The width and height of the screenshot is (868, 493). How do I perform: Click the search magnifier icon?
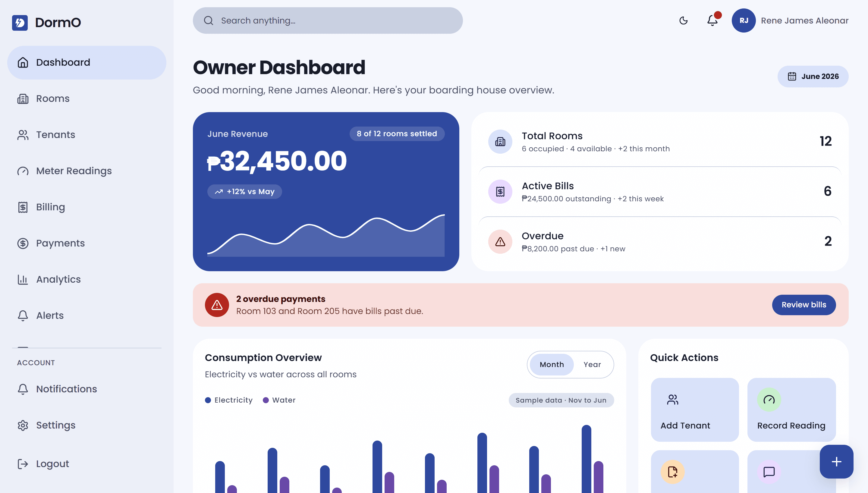point(209,21)
